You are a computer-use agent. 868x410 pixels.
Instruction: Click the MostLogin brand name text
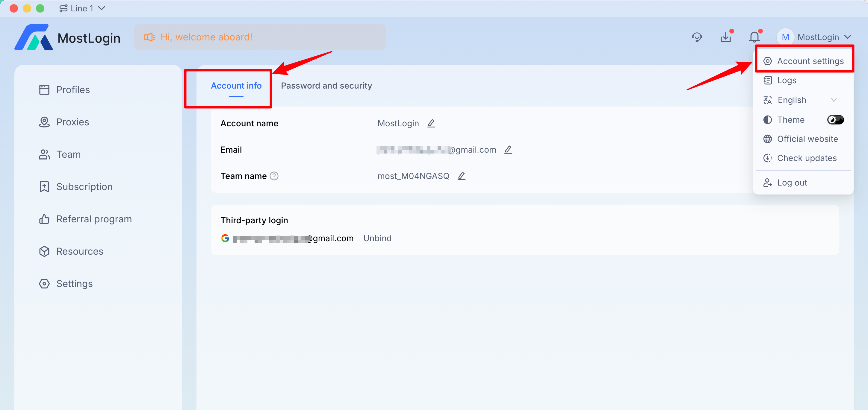89,38
